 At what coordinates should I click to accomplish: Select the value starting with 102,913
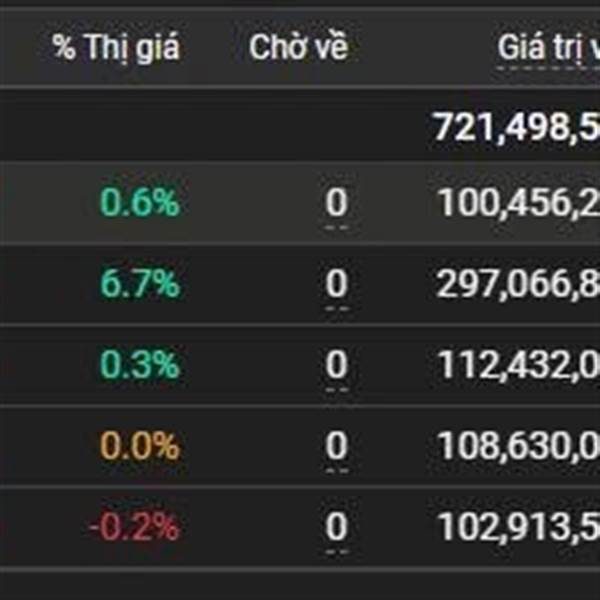(x=518, y=527)
